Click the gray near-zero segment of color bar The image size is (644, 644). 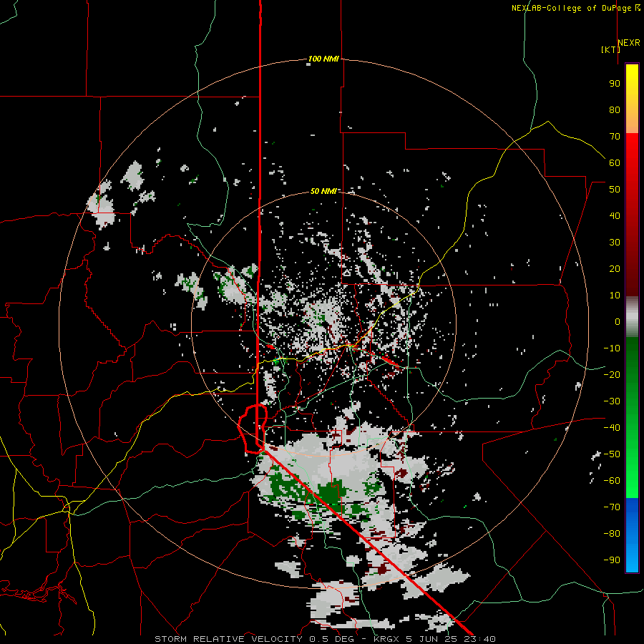pyautogui.click(x=632, y=317)
